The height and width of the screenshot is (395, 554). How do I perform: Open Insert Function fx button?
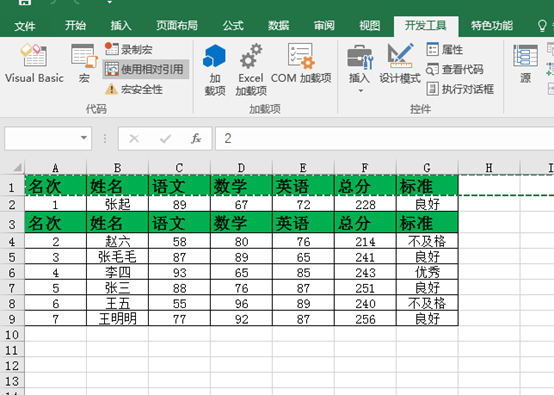pyautogui.click(x=196, y=138)
